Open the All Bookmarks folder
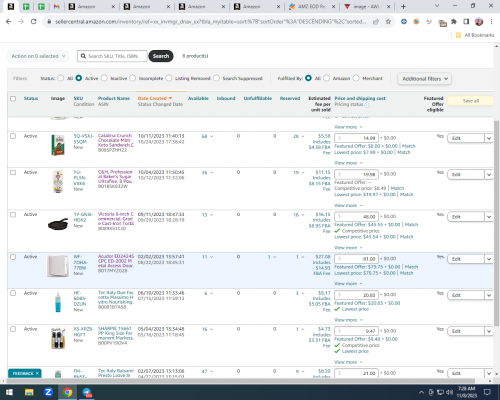Viewport: 500px width, 400px height. coord(475,35)
